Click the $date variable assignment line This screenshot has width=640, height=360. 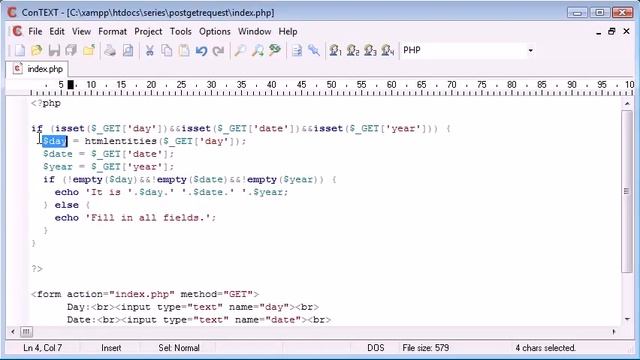tap(109, 154)
